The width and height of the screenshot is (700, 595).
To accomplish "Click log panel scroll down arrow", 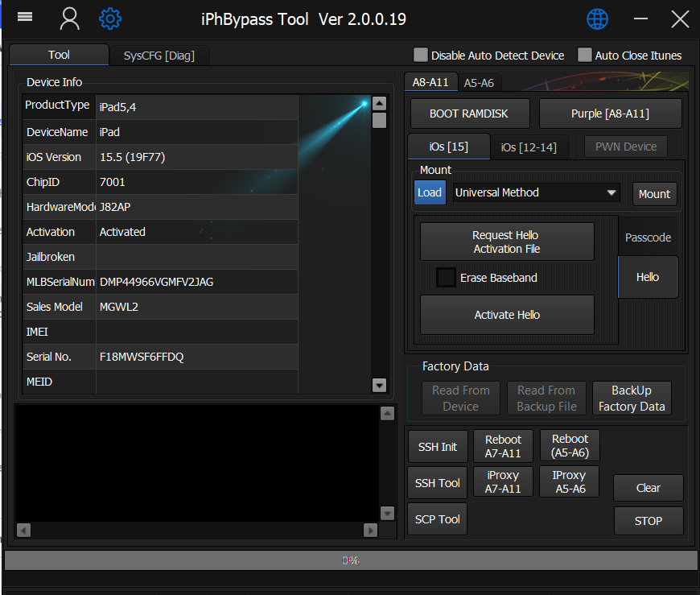I will point(387,513).
